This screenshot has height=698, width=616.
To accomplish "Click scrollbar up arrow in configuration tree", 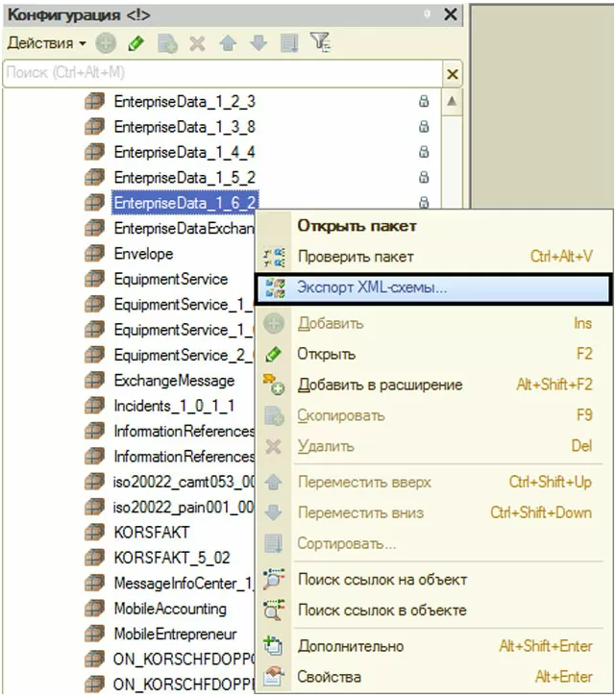I will click(451, 101).
